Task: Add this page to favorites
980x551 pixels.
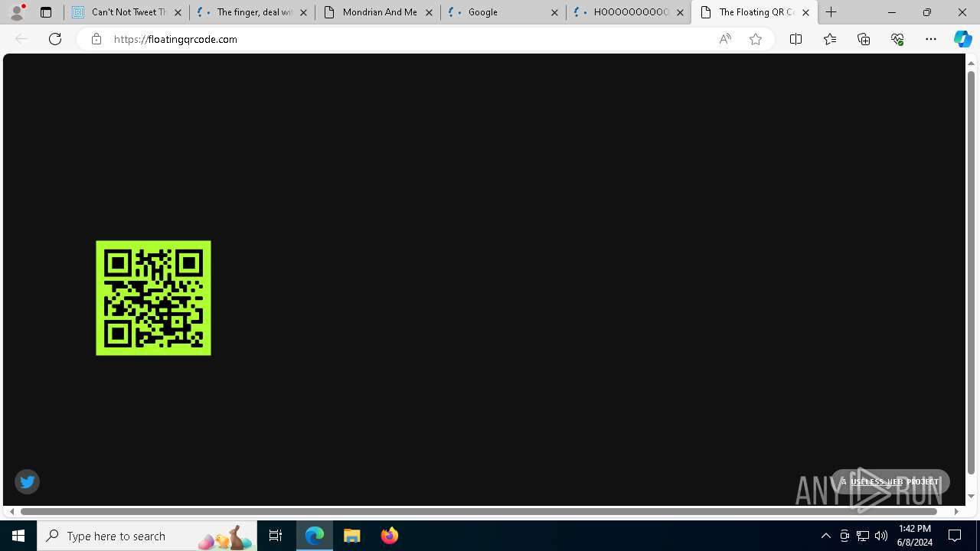Action: click(x=756, y=39)
